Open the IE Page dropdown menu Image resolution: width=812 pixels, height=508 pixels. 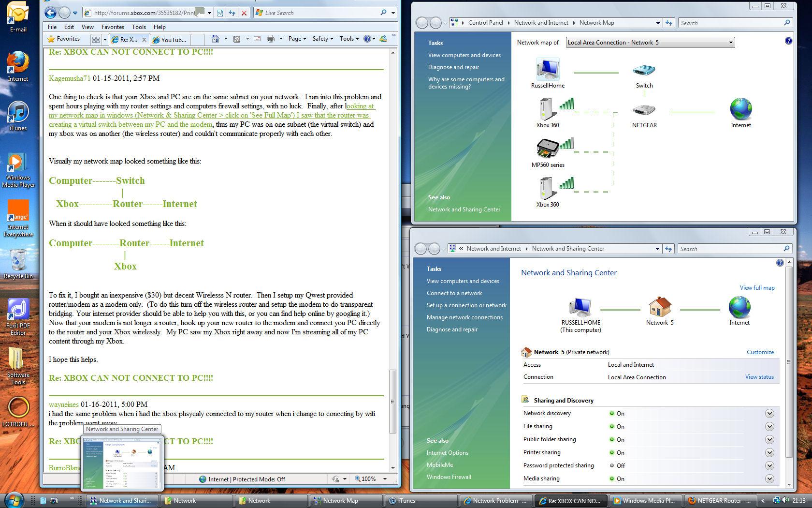[297, 39]
